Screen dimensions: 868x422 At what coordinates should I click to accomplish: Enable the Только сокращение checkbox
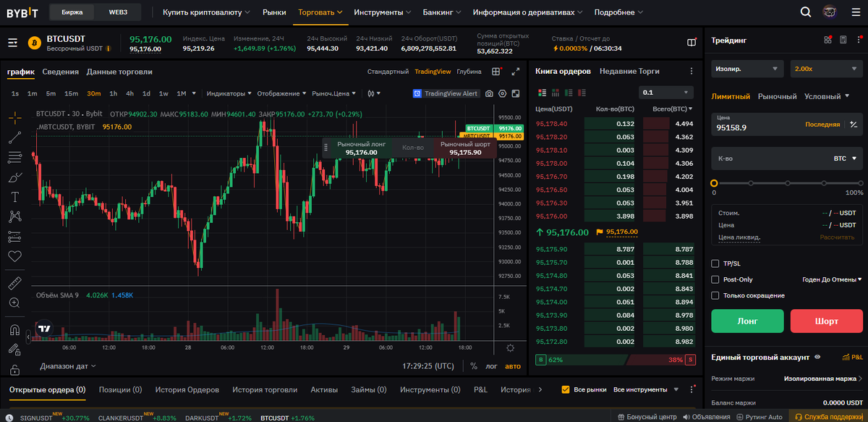tap(715, 295)
